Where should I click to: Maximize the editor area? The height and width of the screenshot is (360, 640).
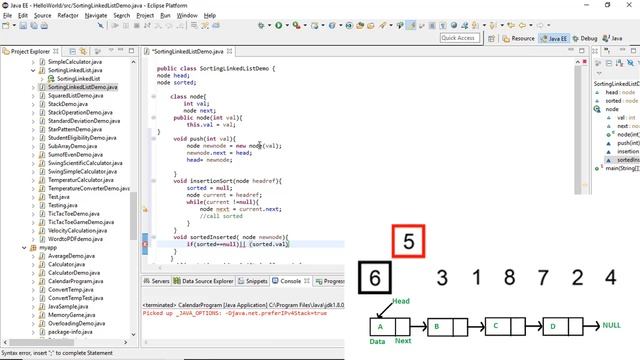582,51
